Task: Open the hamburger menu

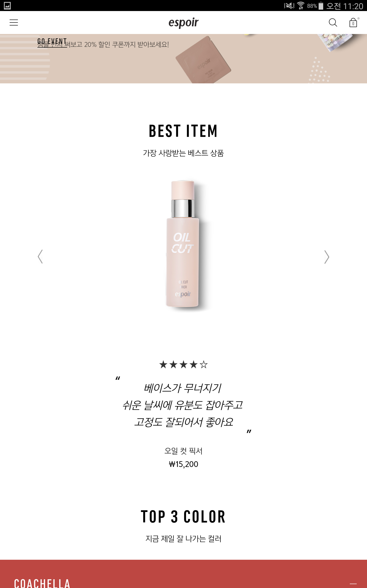Action: [14, 23]
